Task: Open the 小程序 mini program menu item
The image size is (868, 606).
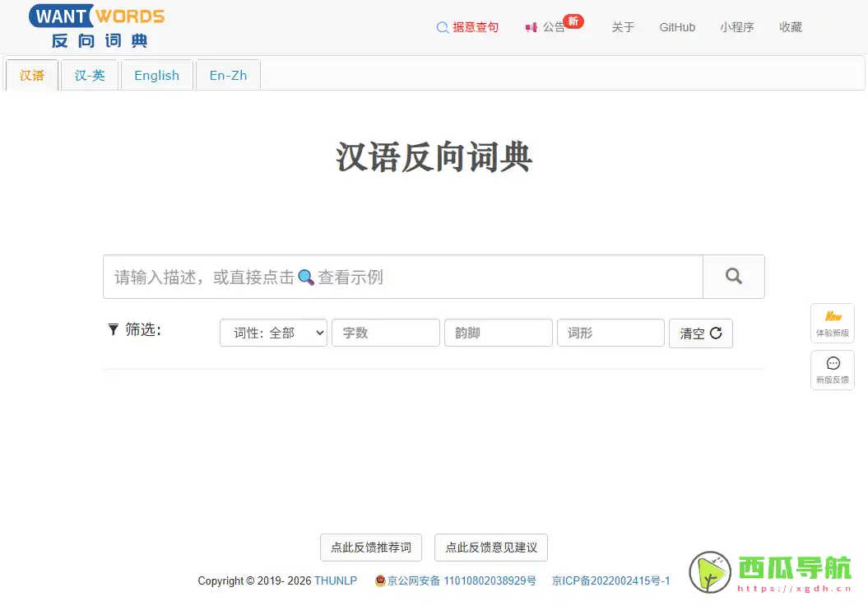Action: point(736,27)
